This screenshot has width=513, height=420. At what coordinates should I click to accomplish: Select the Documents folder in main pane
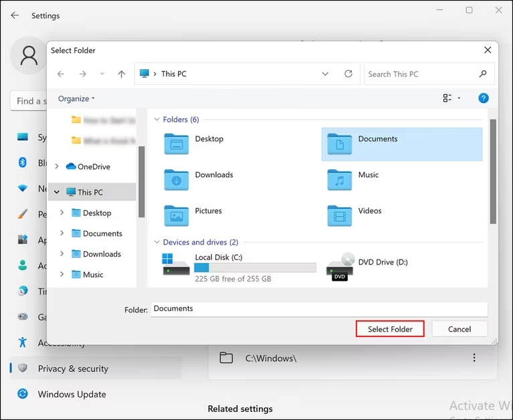[x=402, y=144]
